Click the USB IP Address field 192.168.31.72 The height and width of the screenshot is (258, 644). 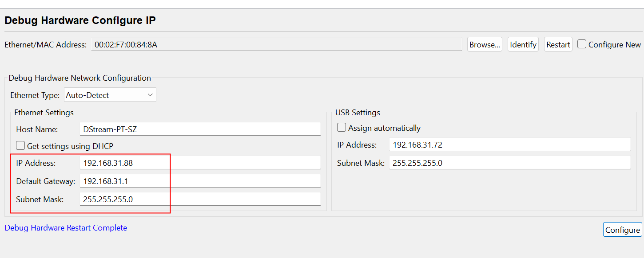tap(509, 145)
